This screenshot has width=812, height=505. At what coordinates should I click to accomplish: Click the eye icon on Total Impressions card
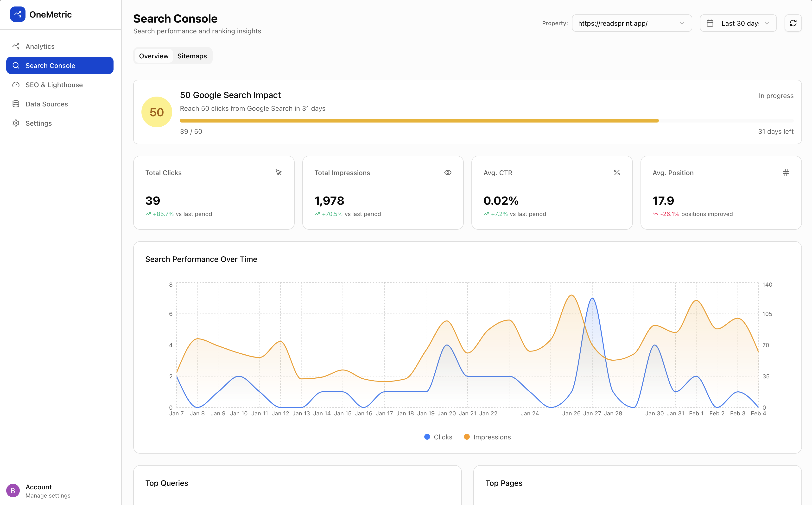click(448, 173)
